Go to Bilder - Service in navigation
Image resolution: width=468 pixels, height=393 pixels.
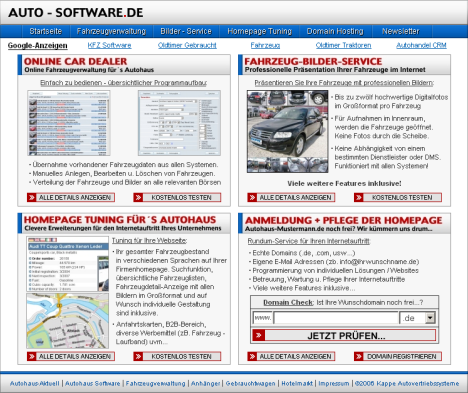pos(186,31)
